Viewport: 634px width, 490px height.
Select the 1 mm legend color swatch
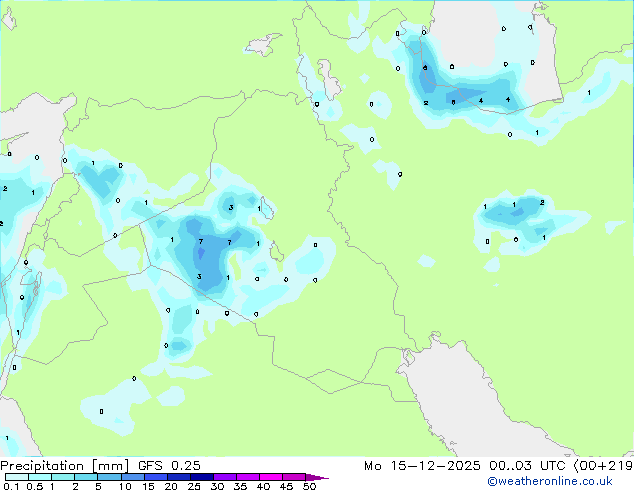63,477
